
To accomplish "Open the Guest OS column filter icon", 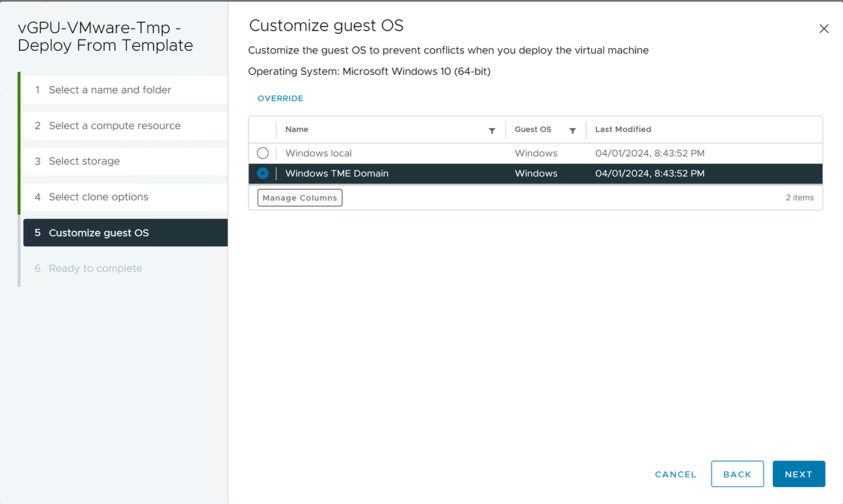I will [572, 131].
